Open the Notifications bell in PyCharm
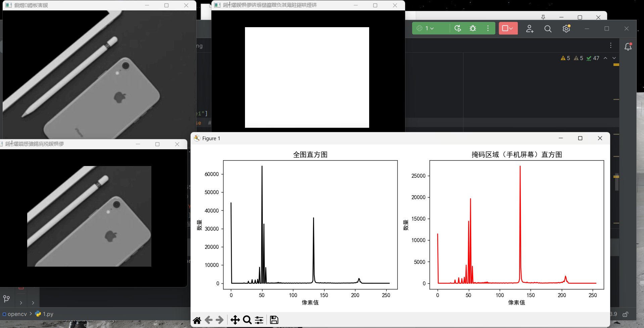 [x=628, y=47]
